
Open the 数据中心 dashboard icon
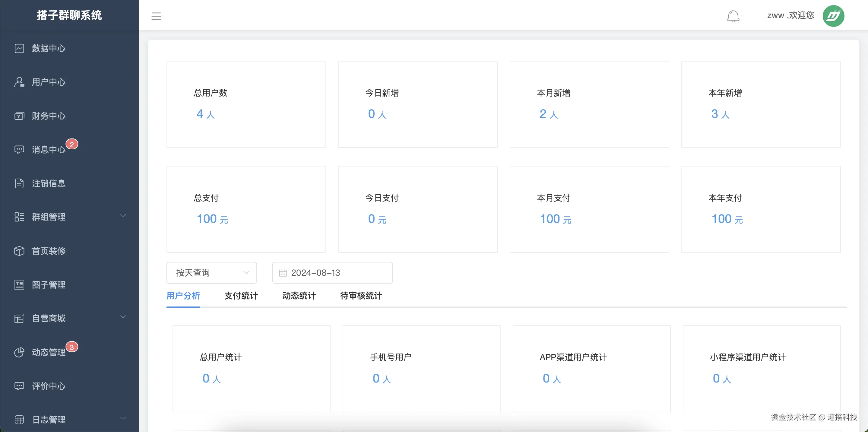click(19, 48)
